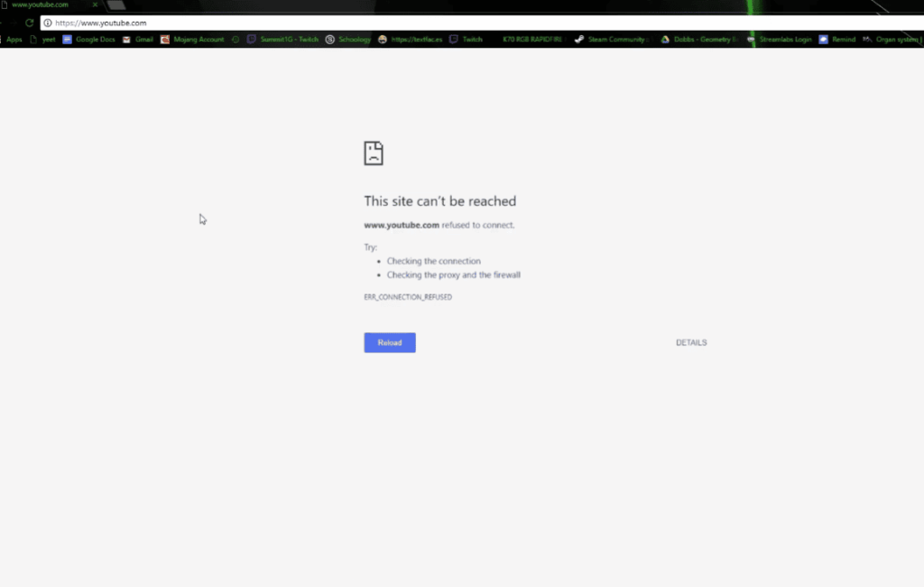Open the Summit1G - Twitch bookmark
This screenshot has height=587, width=924.
point(282,39)
